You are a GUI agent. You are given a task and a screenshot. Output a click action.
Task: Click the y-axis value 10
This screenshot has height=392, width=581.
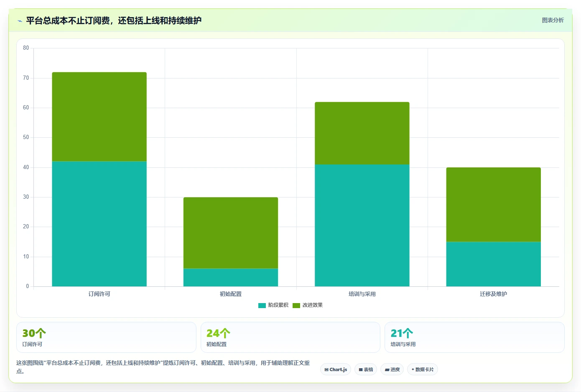tap(26, 257)
